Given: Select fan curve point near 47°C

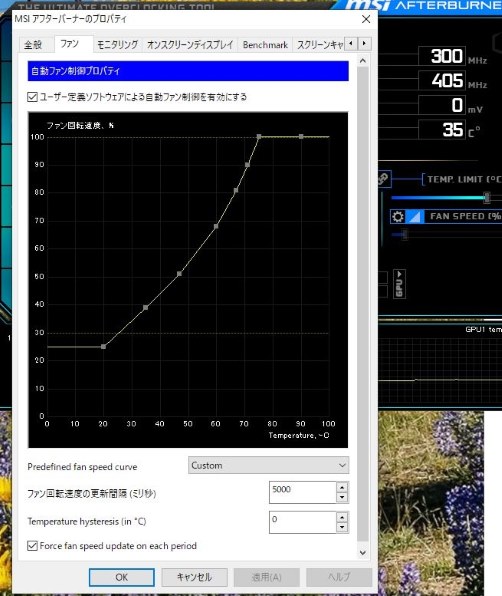Looking at the screenshot, I should point(179,274).
